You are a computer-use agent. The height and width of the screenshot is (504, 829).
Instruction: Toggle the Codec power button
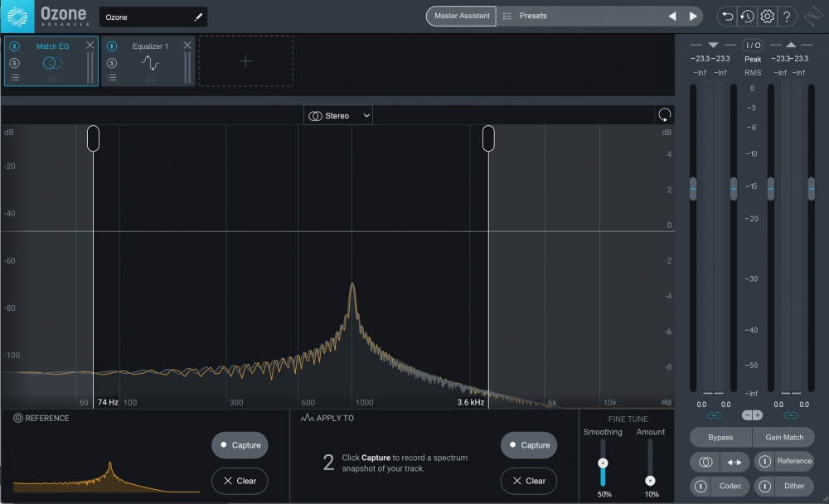point(701,486)
